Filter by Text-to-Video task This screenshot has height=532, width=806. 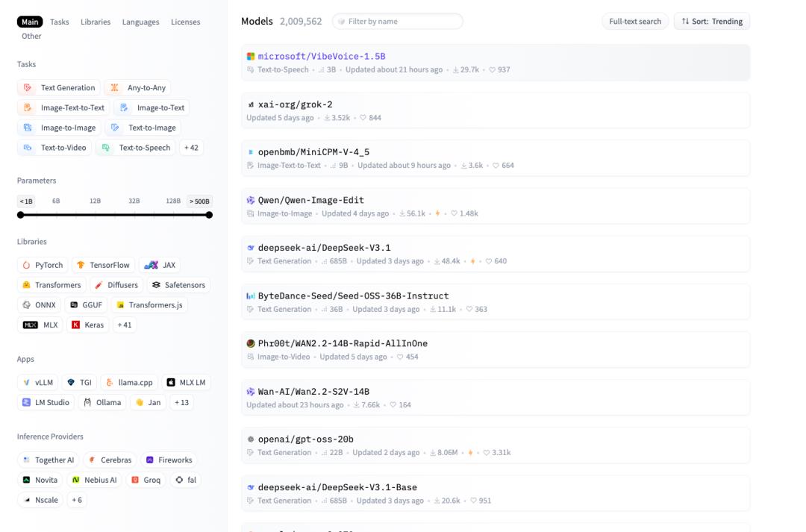point(54,148)
